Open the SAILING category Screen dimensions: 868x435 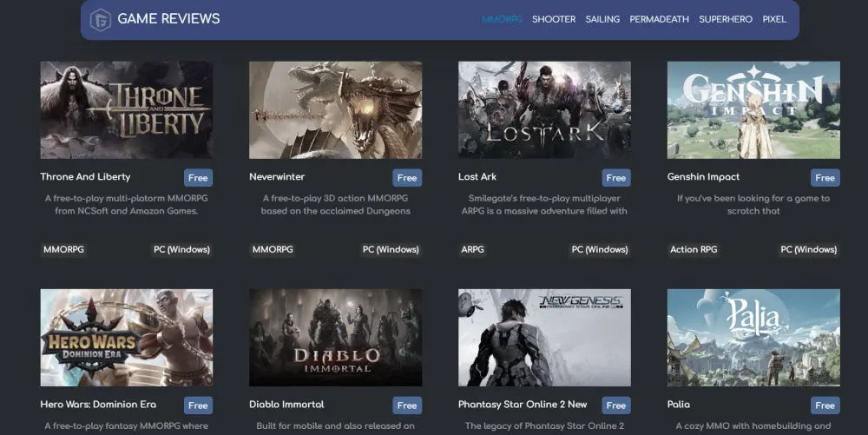click(x=602, y=19)
